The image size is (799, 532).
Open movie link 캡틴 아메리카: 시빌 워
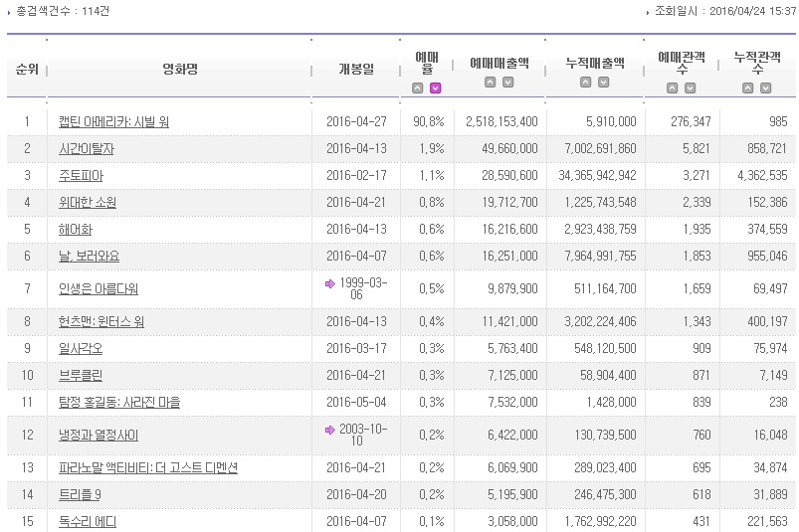point(113,121)
